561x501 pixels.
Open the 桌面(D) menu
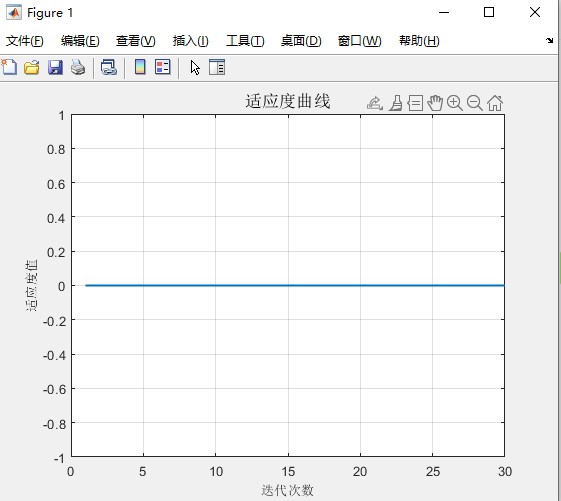coord(301,41)
